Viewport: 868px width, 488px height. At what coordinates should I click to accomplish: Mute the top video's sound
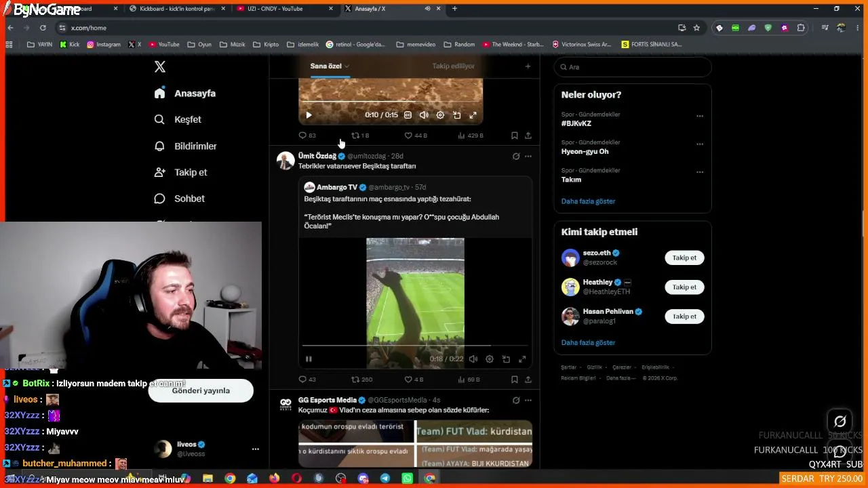coord(424,115)
